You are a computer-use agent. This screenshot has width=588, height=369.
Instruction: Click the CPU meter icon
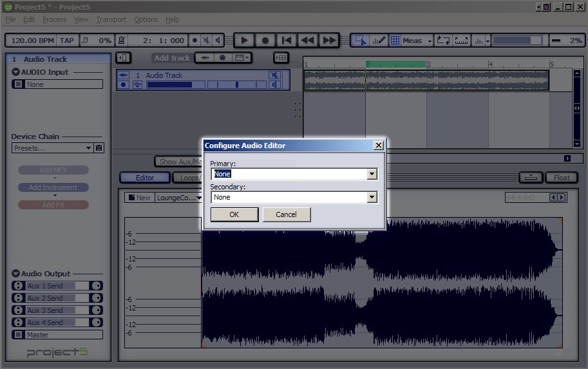point(556,41)
